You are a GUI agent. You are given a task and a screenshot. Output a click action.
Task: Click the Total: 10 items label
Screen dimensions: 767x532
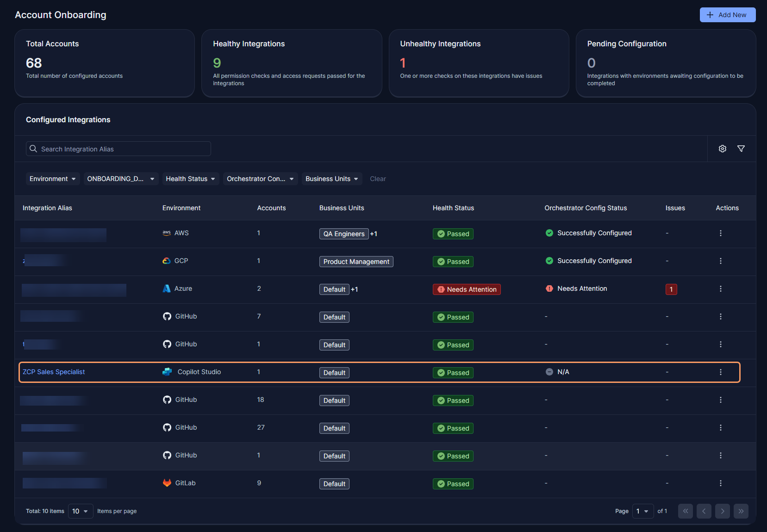pyautogui.click(x=45, y=511)
